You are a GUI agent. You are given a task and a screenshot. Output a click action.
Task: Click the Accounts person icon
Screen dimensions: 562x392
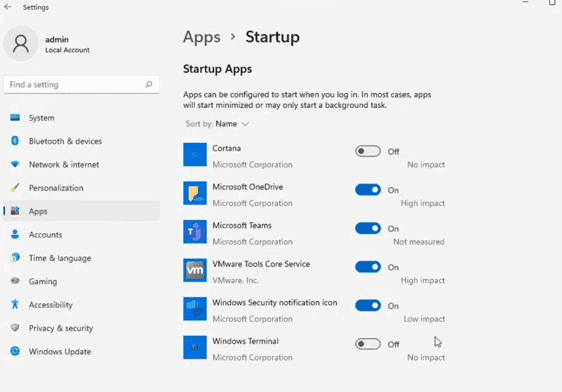pyautogui.click(x=15, y=234)
